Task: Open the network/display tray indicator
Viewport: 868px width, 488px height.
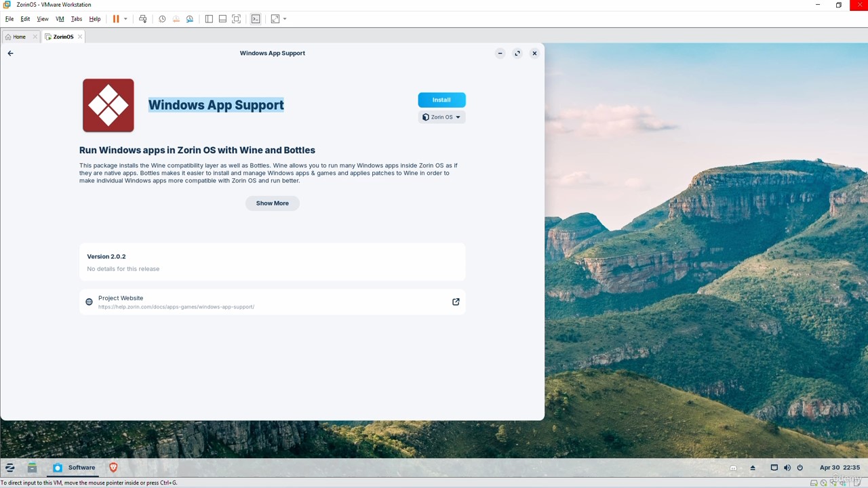Action: pyautogui.click(x=774, y=468)
